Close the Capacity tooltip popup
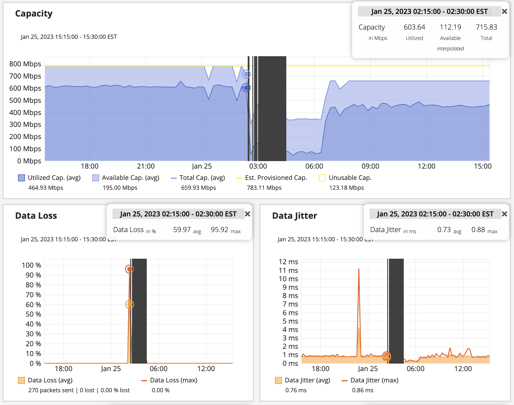This screenshot has width=514, height=405. pos(504,12)
